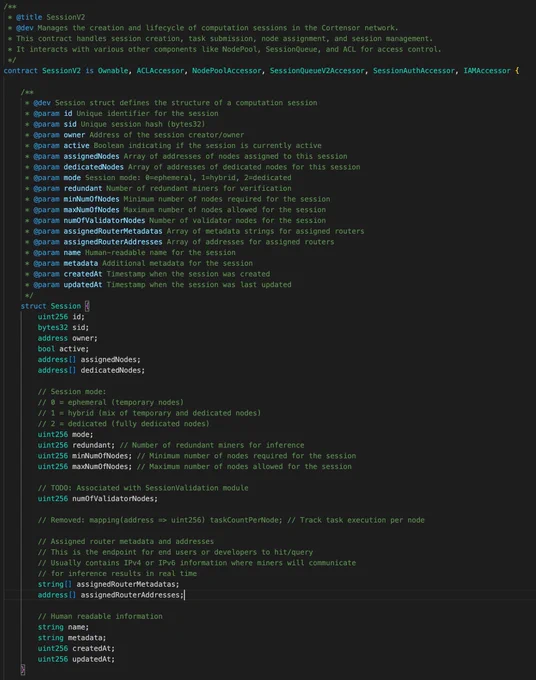The width and height of the screenshot is (536, 680).
Task: Click the 'string name;' field line
Action: [63, 627]
